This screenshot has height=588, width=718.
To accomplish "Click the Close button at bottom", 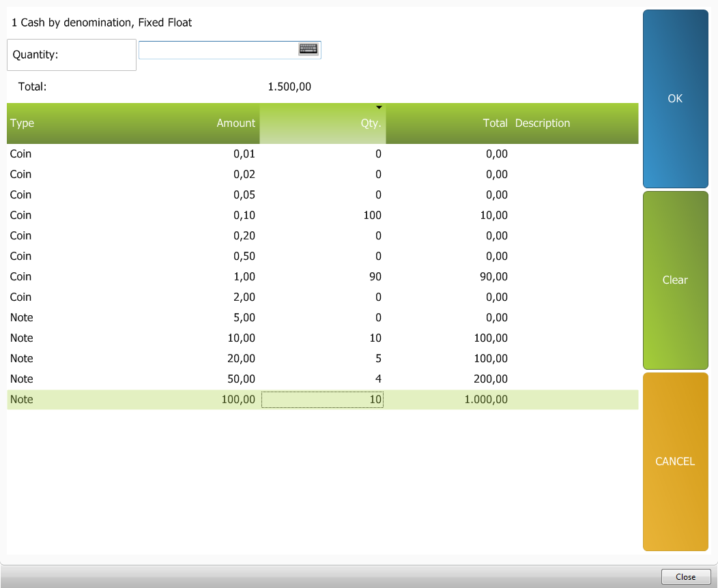I will (x=685, y=577).
